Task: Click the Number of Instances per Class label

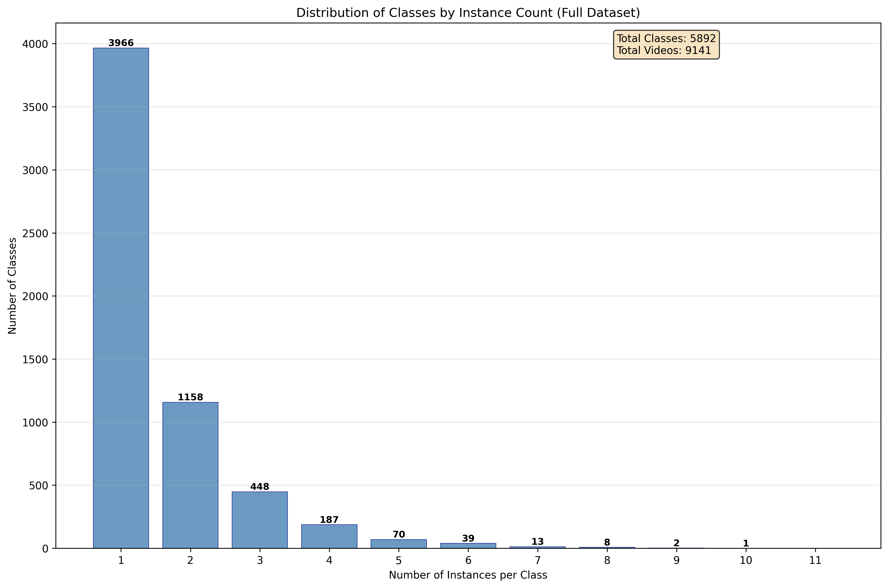Action: pyautogui.click(x=468, y=575)
